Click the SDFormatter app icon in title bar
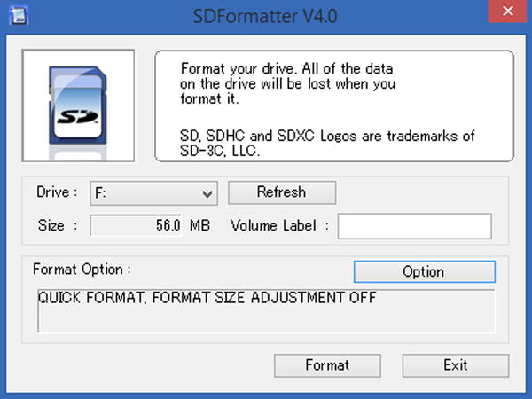The height and width of the screenshot is (399, 532). coord(19,16)
